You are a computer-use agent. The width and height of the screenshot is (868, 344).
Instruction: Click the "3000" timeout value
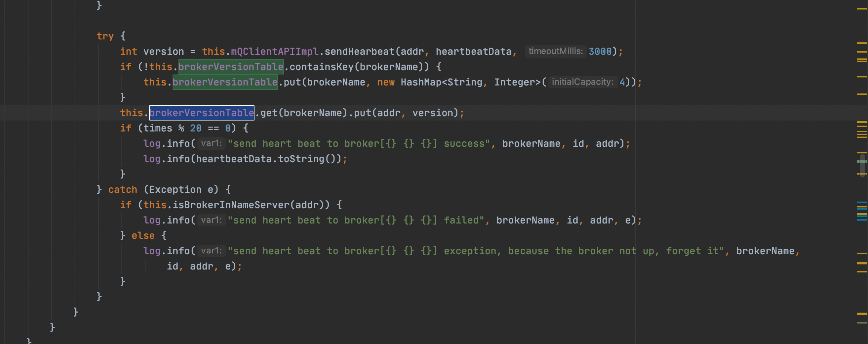pos(600,51)
